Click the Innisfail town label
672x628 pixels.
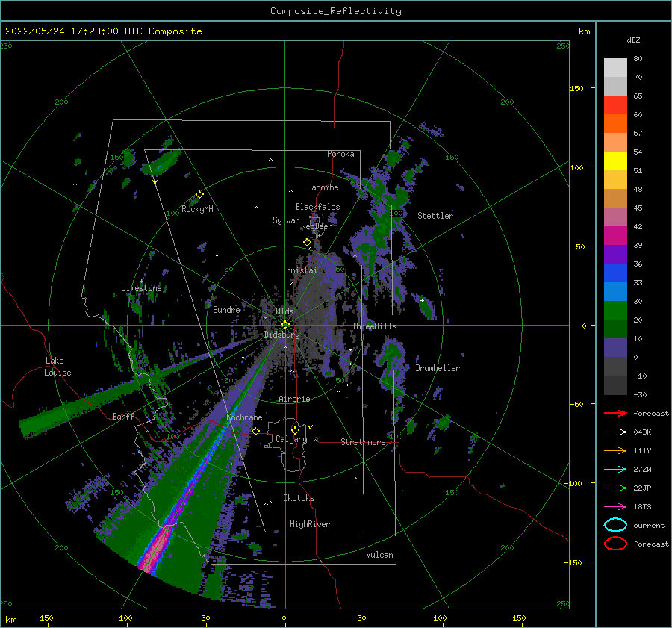[x=302, y=270]
